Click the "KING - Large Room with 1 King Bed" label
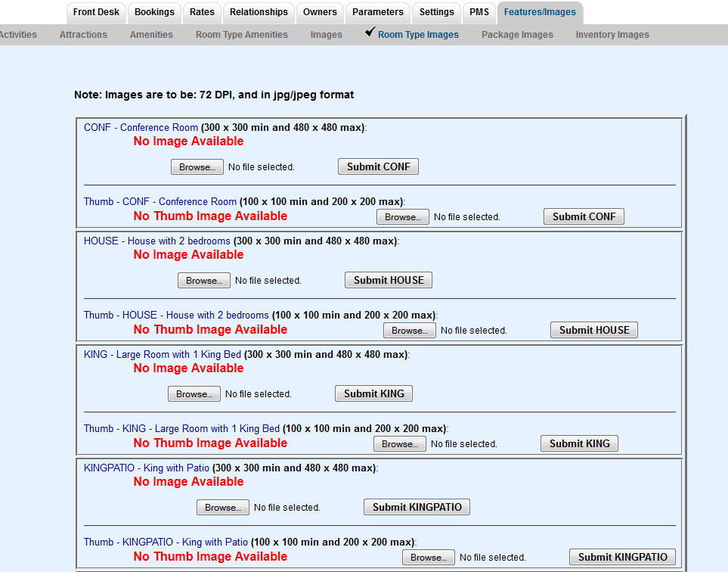Screen dimensions: 728x572 (x=163, y=354)
